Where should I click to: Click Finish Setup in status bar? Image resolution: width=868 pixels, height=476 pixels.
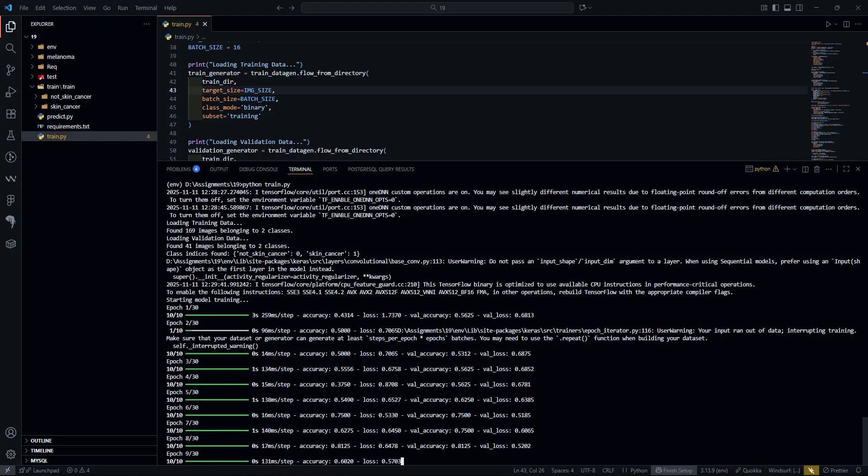pos(674,471)
